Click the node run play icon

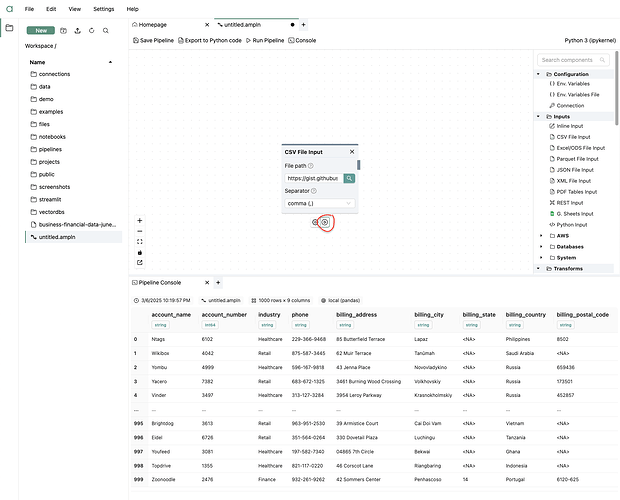coord(325,223)
